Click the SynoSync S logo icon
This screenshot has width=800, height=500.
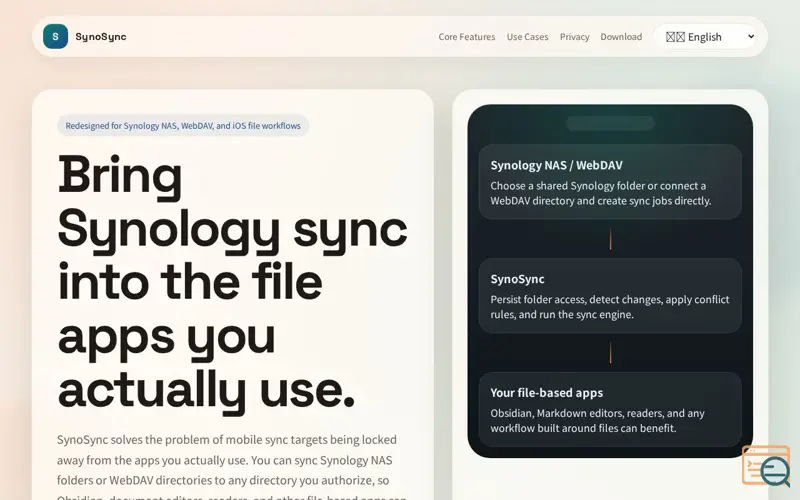(x=55, y=37)
